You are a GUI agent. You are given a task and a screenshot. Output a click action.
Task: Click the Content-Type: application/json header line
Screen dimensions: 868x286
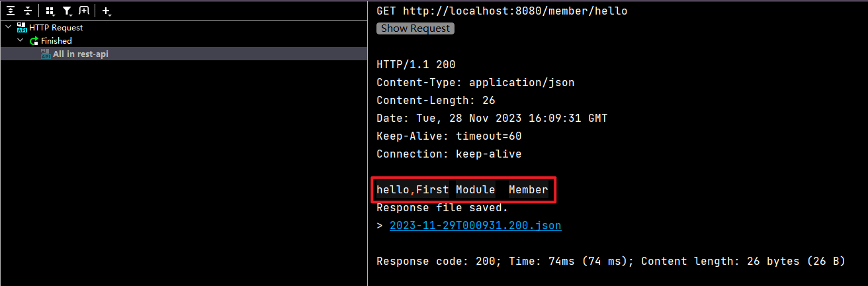475,83
